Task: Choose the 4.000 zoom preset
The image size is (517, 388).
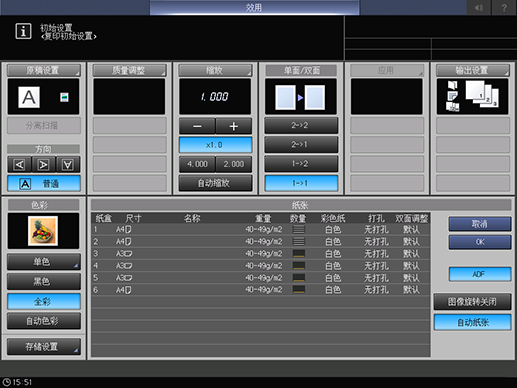Action: click(197, 164)
